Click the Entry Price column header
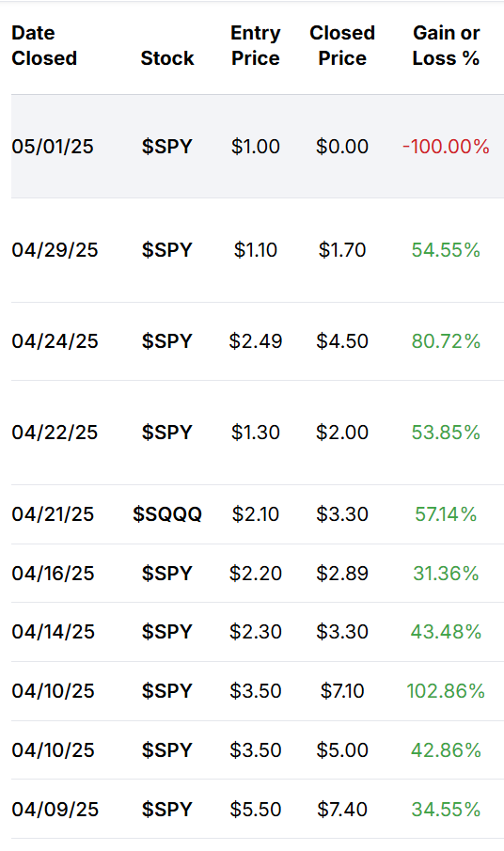The image size is (504, 851). (256, 45)
